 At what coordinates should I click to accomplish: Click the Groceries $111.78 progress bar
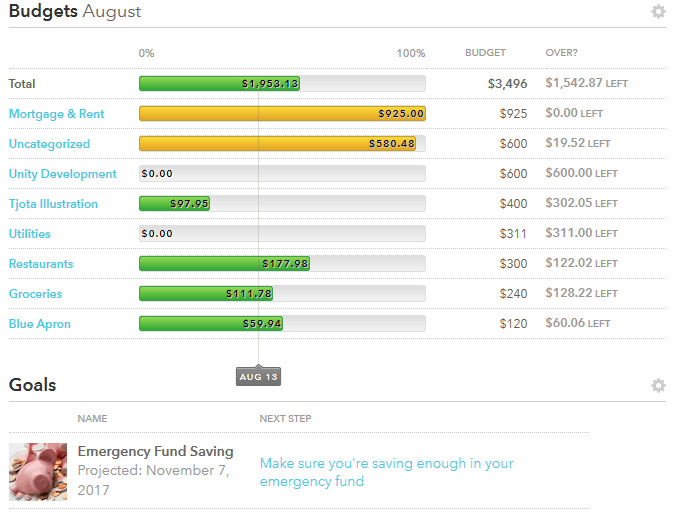pyautogui.click(x=205, y=294)
